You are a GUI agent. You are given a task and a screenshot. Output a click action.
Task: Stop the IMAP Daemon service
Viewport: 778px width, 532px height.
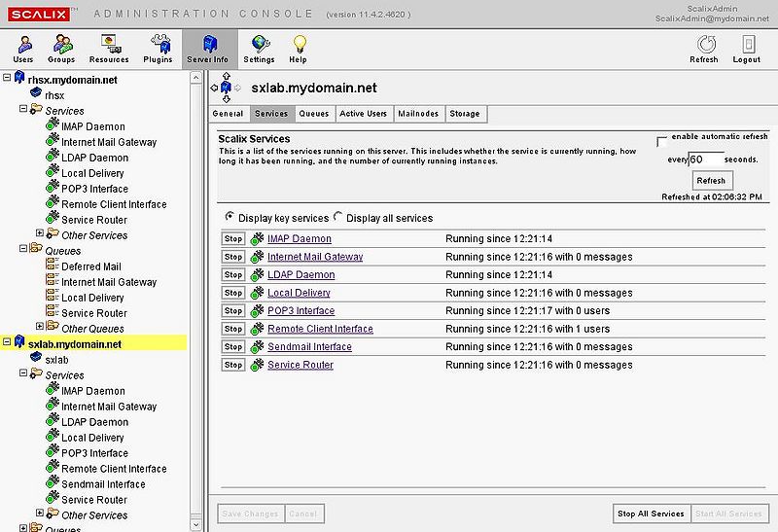coord(232,238)
